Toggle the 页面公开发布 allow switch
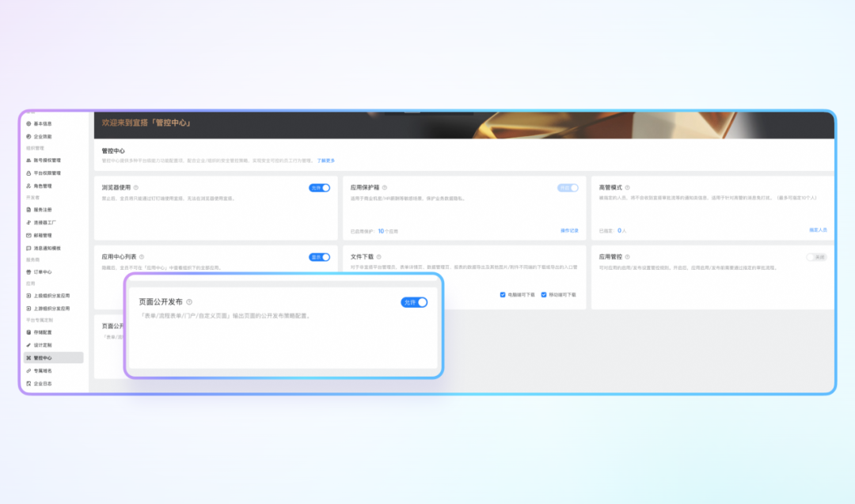This screenshot has height=504, width=855. (x=414, y=302)
